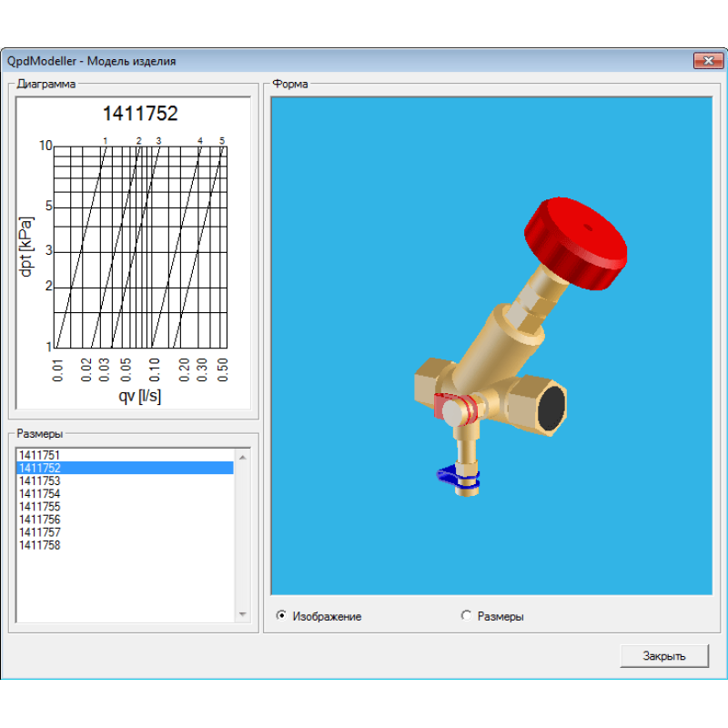
Task: Click the last list item 1411758
Action: [40, 545]
